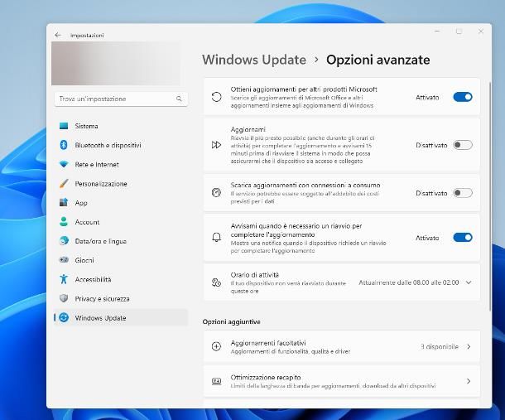
Task: Go back with the arrow icon
Action: pos(58,35)
